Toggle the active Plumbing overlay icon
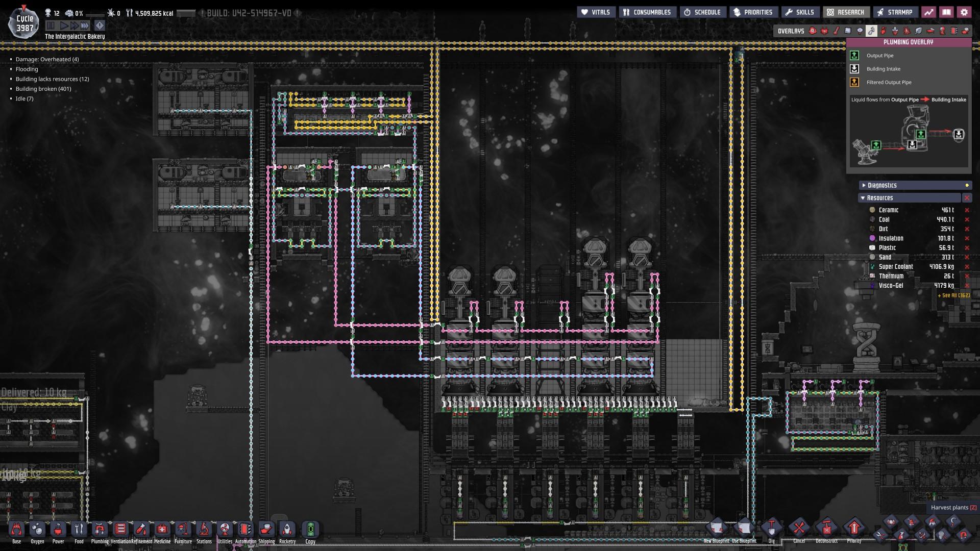This screenshot has width=980, height=551. pos(871,31)
